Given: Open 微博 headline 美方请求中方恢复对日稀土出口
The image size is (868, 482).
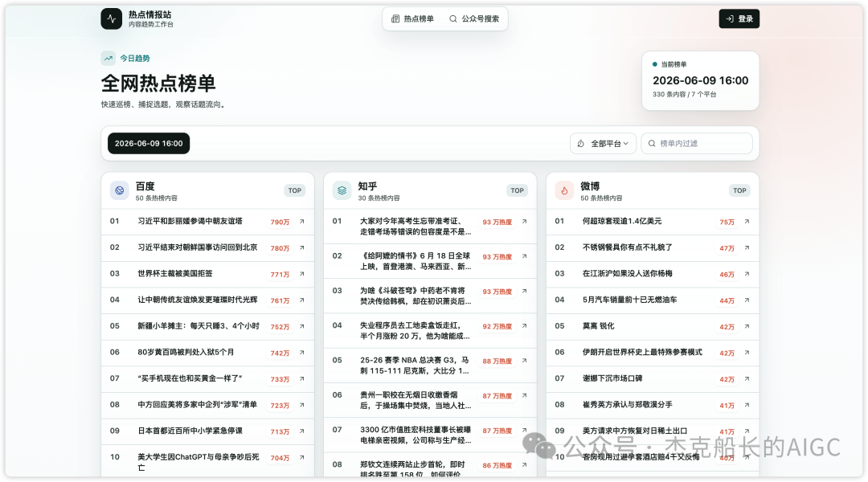Looking at the screenshot, I should coord(634,431).
